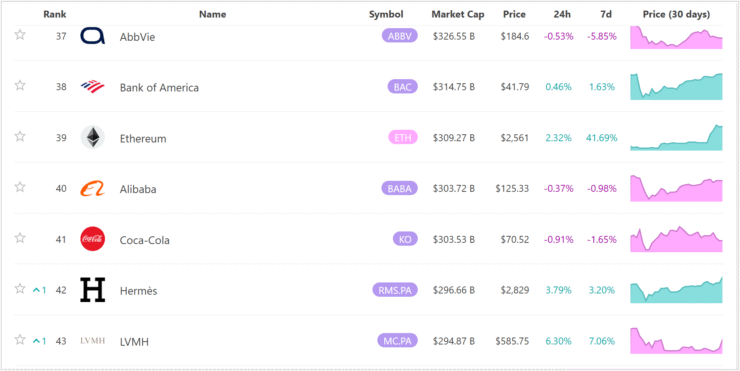Click the Alibaba orange logo

(x=93, y=188)
